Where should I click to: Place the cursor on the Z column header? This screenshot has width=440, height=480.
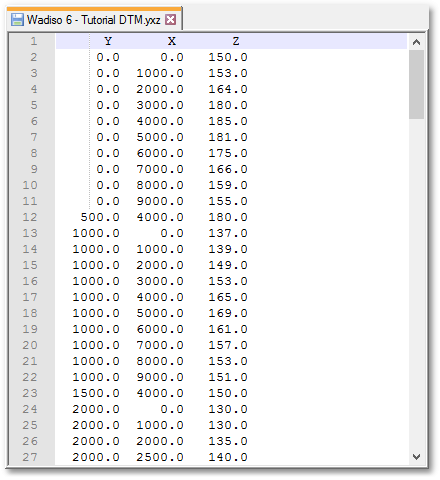point(236,41)
